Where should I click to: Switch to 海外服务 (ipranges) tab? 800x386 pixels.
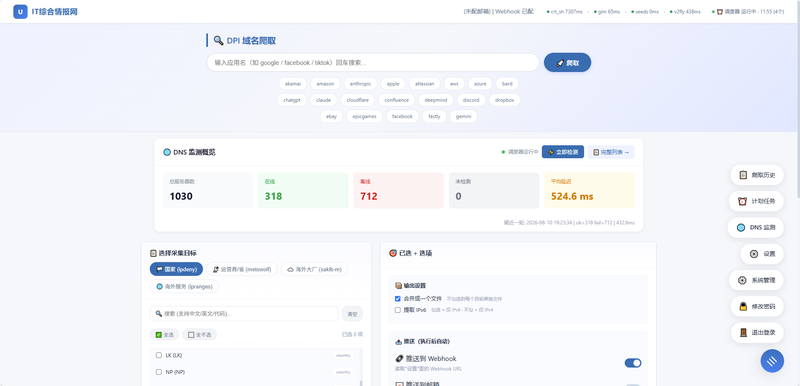[x=184, y=286]
